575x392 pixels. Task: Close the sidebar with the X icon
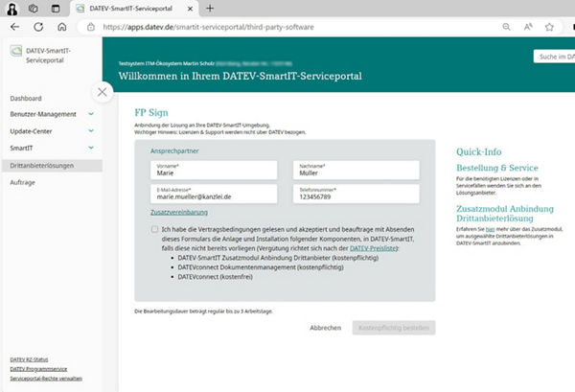(x=103, y=92)
